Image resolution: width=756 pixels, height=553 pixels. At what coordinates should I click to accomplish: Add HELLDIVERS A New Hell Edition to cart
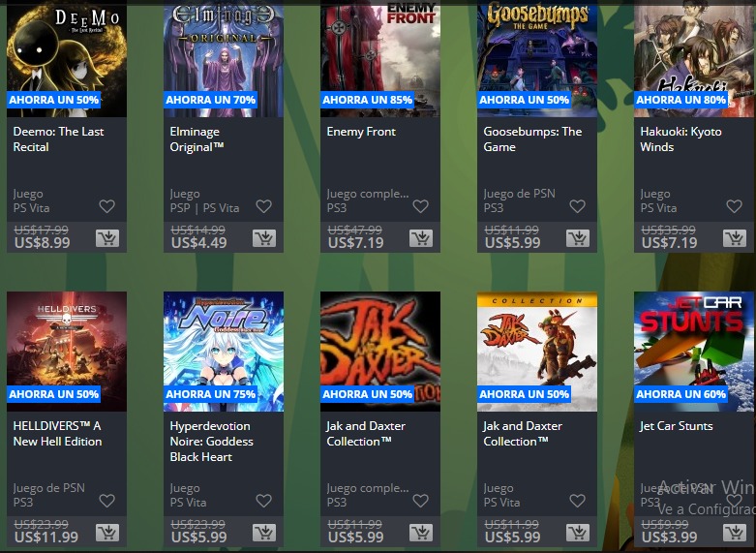(x=107, y=533)
